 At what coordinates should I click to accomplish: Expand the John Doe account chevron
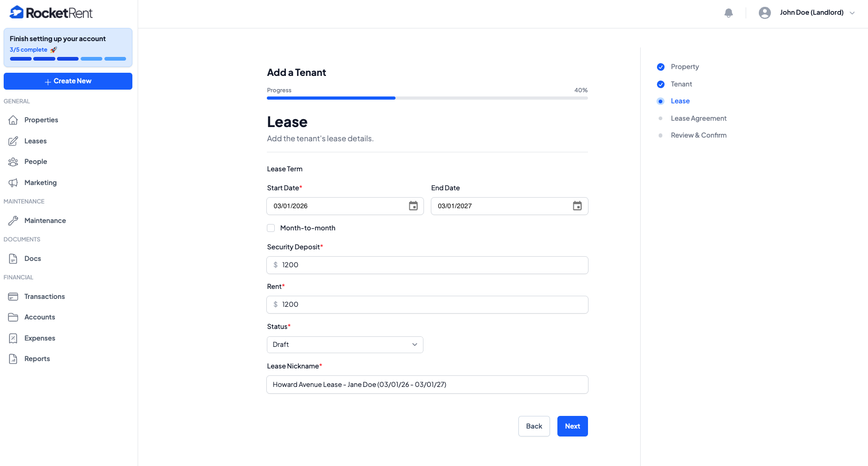click(852, 13)
